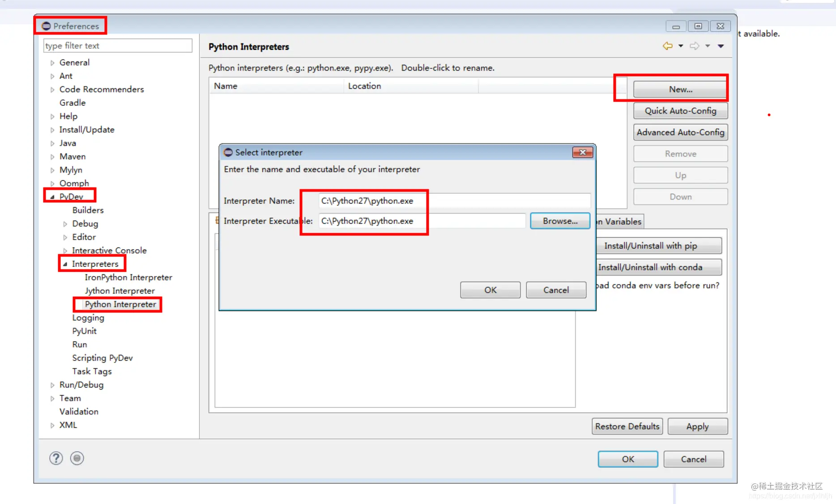
Task: Expand the Run/Debug tree node
Action: pyautogui.click(x=52, y=385)
